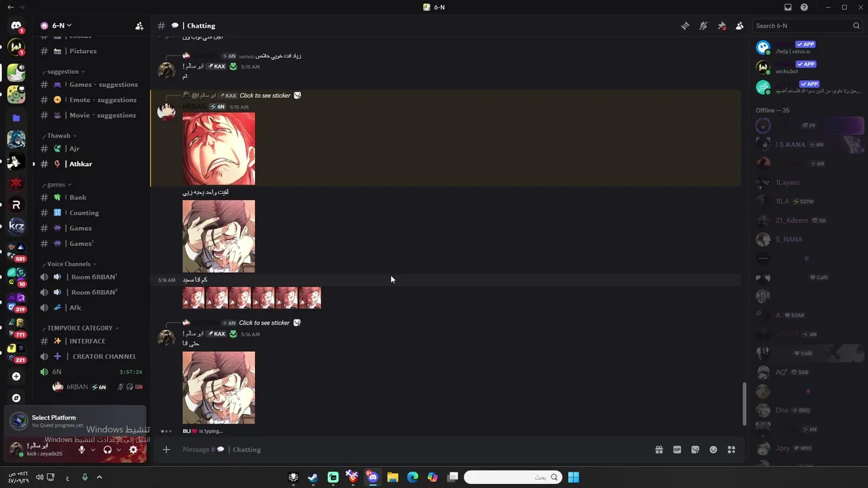Open pinned messages pin icon
The height and width of the screenshot is (488, 868).
(x=722, y=26)
